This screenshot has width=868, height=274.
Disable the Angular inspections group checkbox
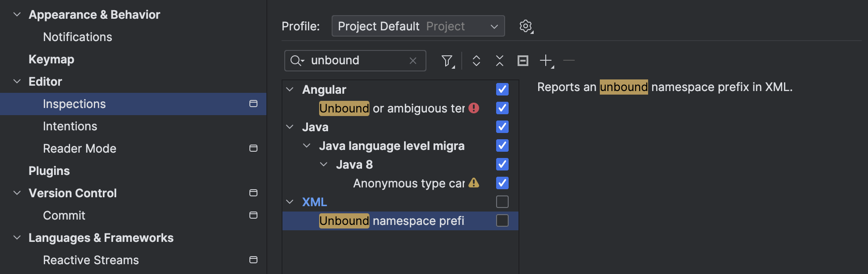(x=502, y=90)
